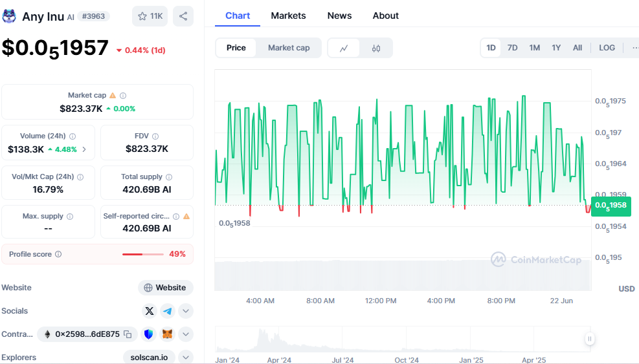
Task: Click the 16.79% Vol/Mkt Cap value
Action: click(48, 189)
